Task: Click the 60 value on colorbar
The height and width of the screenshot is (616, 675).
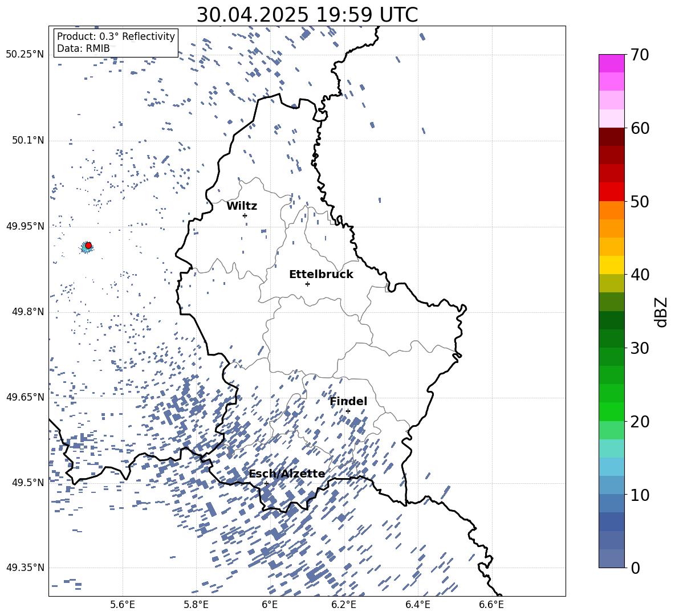Action: tap(640, 128)
